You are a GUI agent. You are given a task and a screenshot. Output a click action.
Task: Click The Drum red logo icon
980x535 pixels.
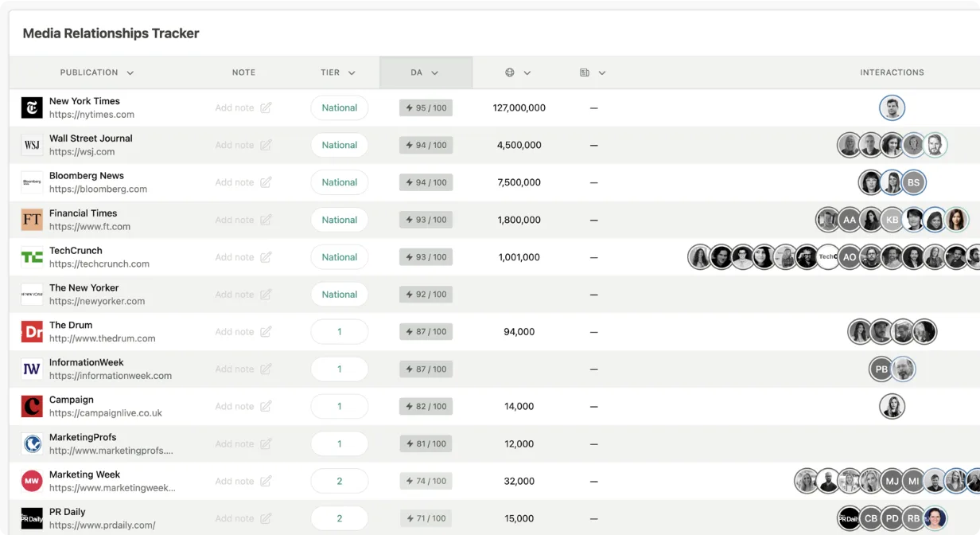coord(32,332)
